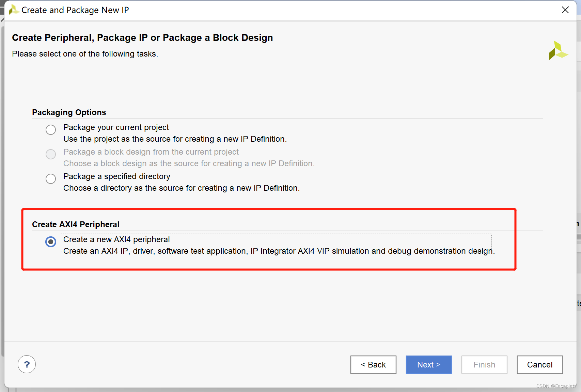Close the Create and Package New IP dialog
Image resolution: width=581 pixels, height=392 pixels.
(x=565, y=10)
